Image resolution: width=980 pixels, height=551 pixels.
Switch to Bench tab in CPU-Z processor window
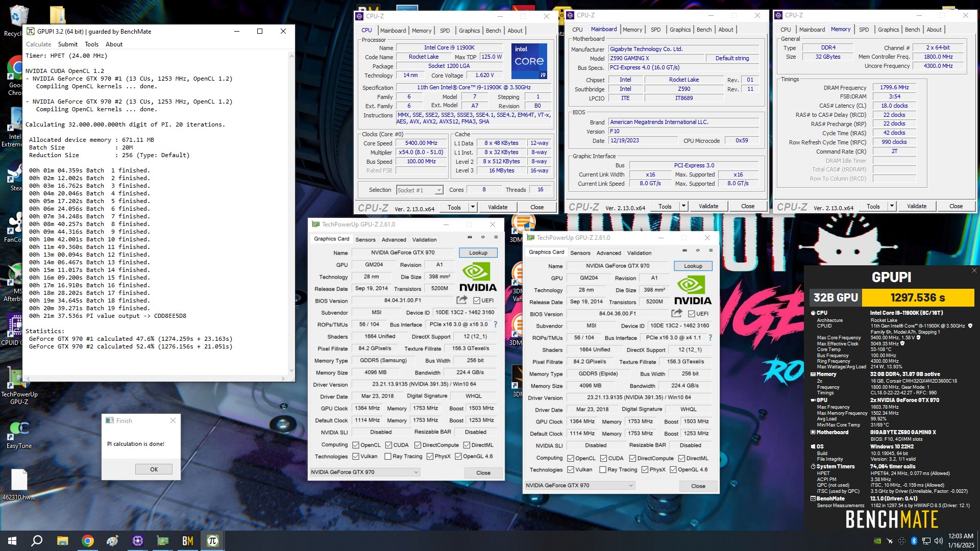[x=493, y=31]
